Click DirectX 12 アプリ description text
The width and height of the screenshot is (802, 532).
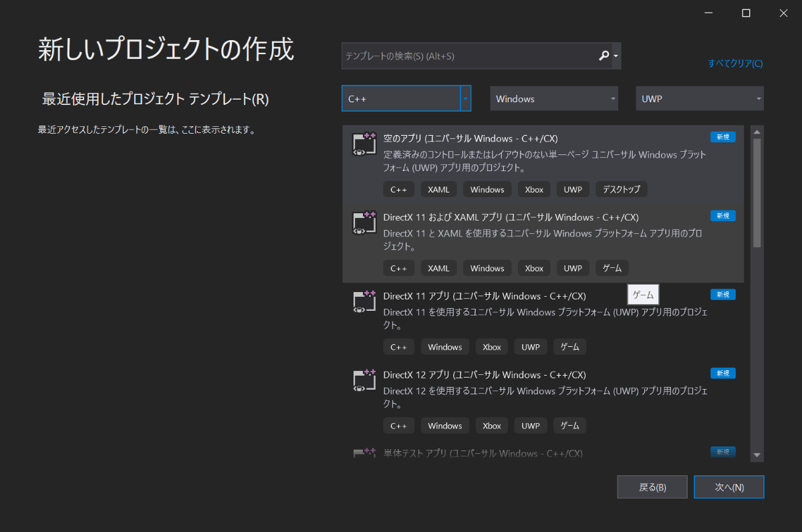(x=547, y=398)
